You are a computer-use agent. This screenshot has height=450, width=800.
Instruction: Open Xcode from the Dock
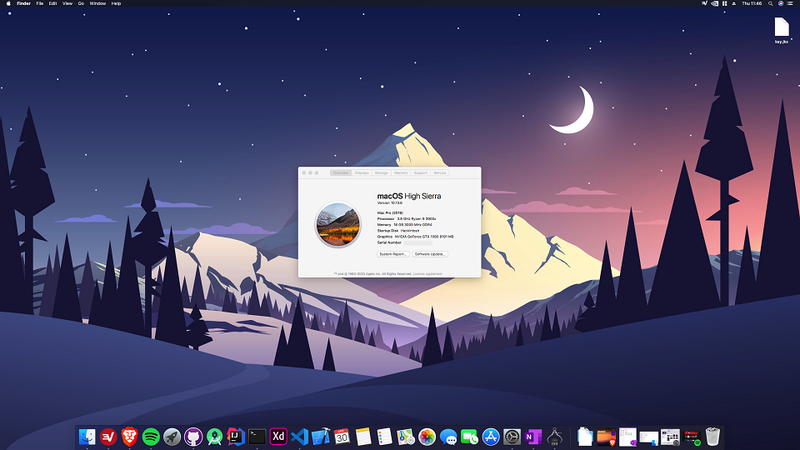pyautogui.click(x=321, y=437)
